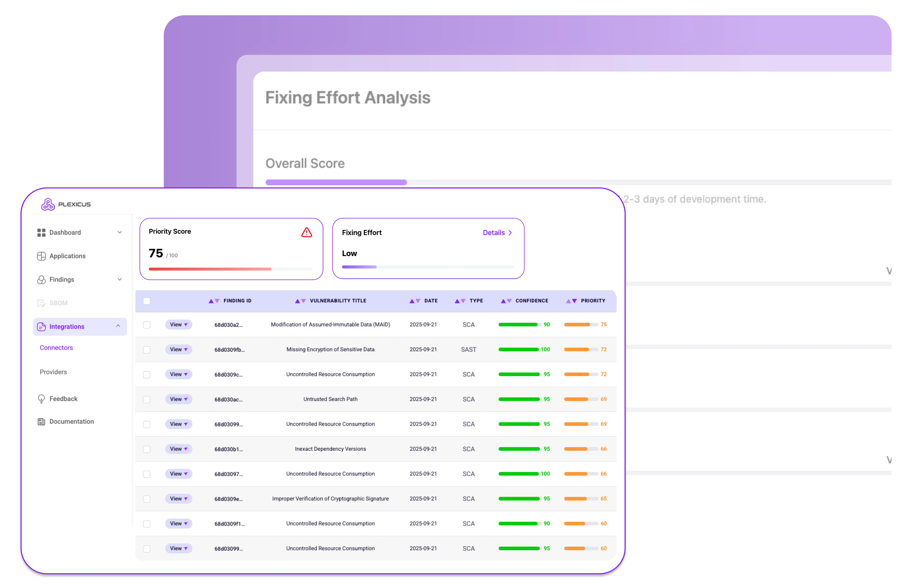910x588 pixels.
Task: Check the Inexact Dependency Versions row checkbox
Action: (147, 449)
